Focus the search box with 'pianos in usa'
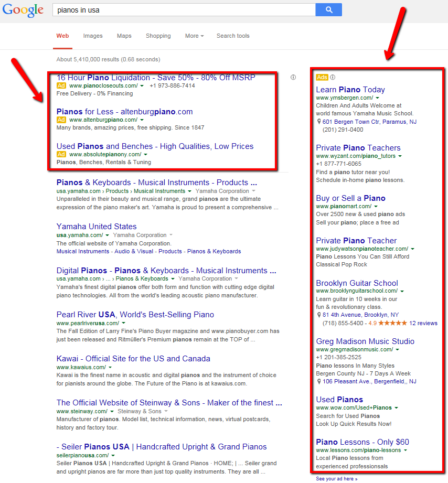 tap(184, 10)
